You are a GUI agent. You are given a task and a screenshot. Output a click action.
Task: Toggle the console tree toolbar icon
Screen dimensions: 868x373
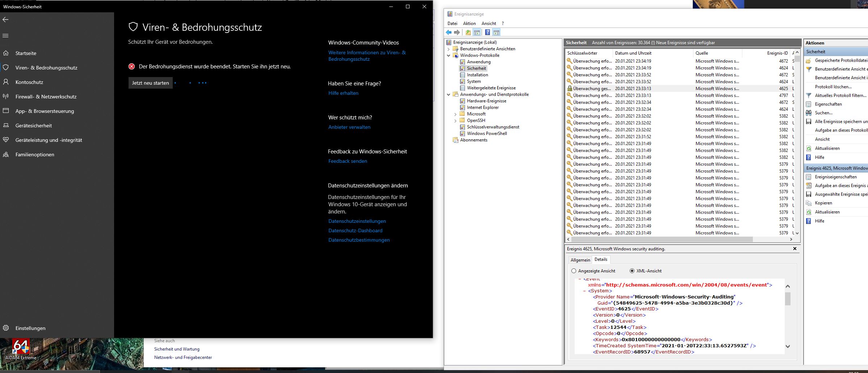pos(477,33)
